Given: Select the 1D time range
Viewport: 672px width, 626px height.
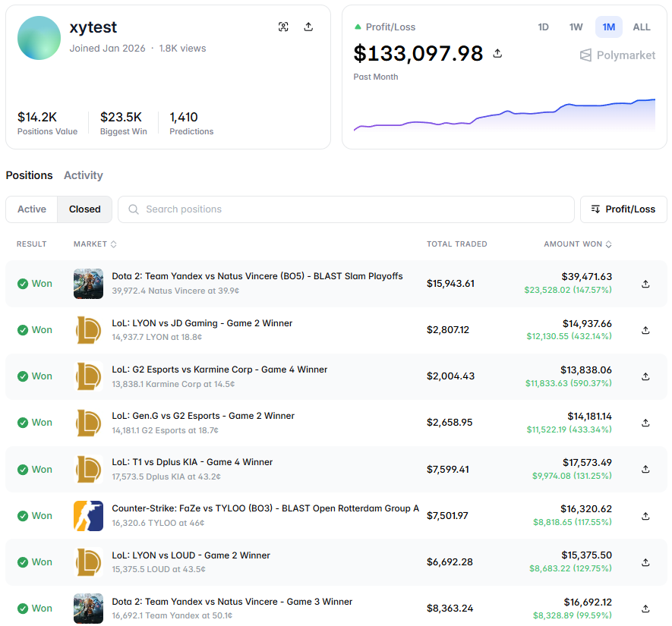Looking at the screenshot, I should (x=543, y=27).
